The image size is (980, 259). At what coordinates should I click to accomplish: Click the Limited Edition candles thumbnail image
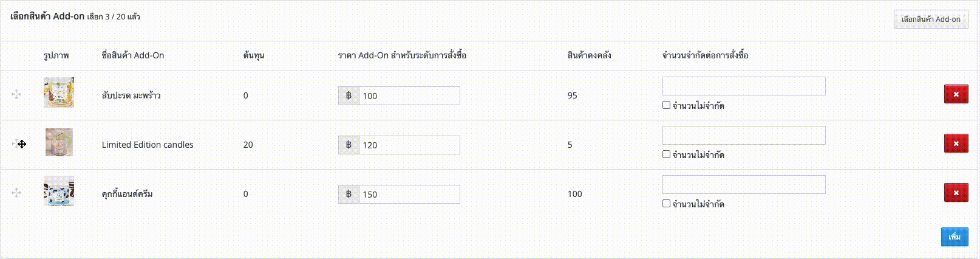[59, 142]
